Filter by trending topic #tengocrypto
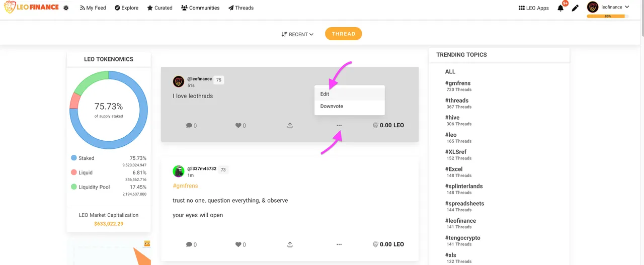Image resolution: width=644 pixels, height=265 pixels. [462, 238]
